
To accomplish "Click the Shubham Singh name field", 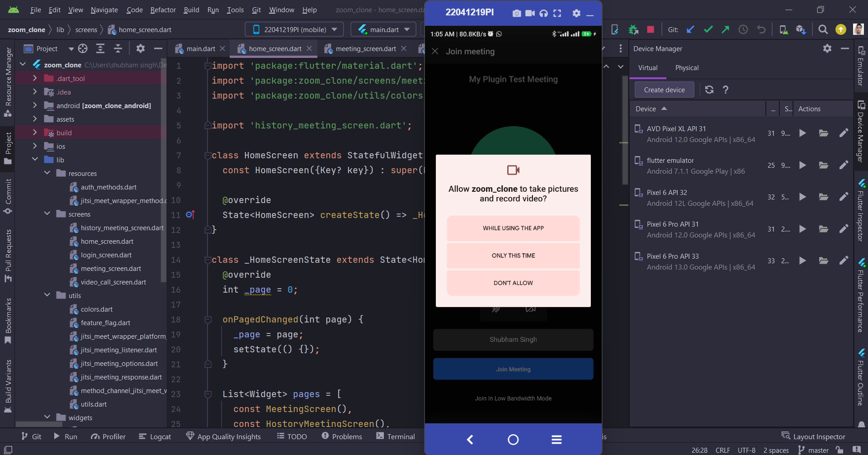I will 513,340.
